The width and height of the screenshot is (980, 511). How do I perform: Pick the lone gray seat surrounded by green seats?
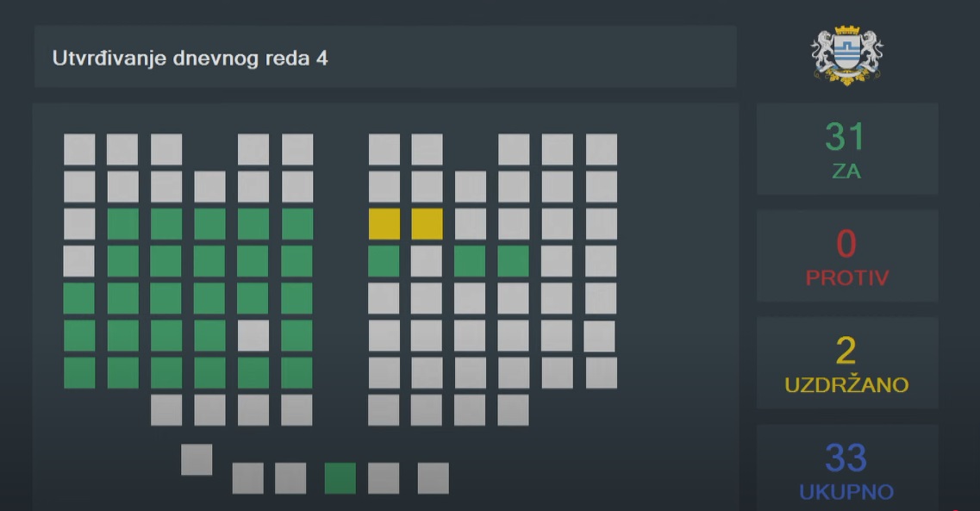click(253, 335)
